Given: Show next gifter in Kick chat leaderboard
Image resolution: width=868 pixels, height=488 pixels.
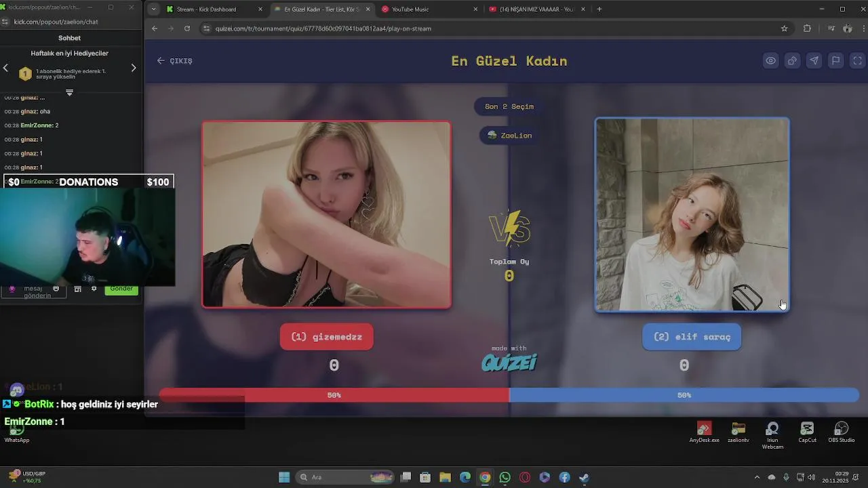Looking at the screenshot, I should 134,68.
